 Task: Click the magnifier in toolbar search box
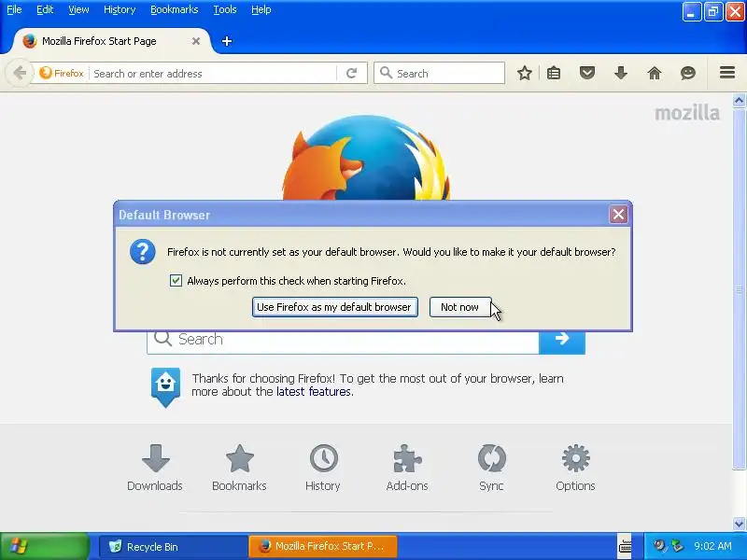tap(386, 73)
